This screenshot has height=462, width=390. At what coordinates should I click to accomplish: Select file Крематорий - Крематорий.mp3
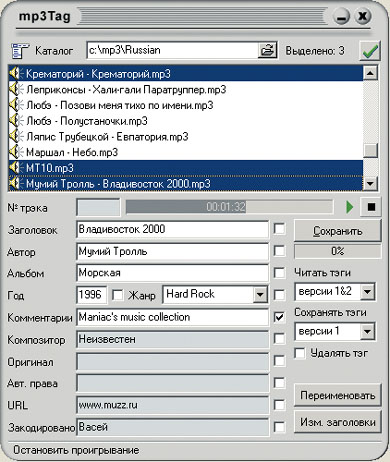tap(186, 74)
